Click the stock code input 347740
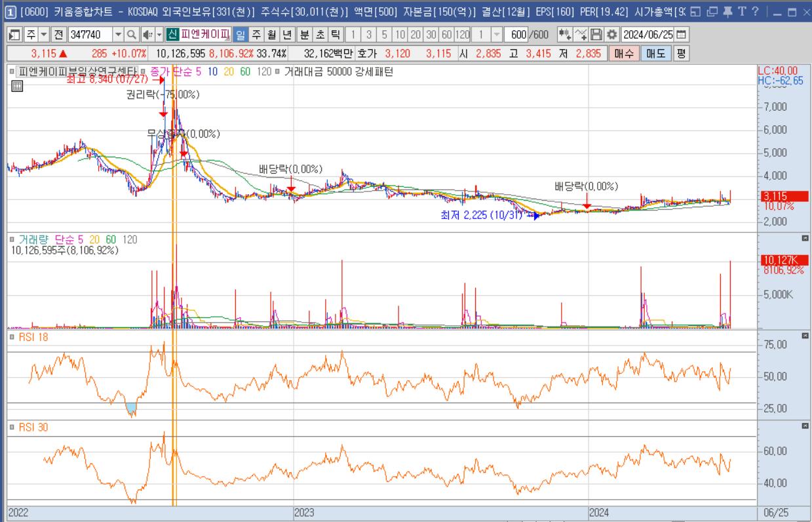 click(90, 35)
